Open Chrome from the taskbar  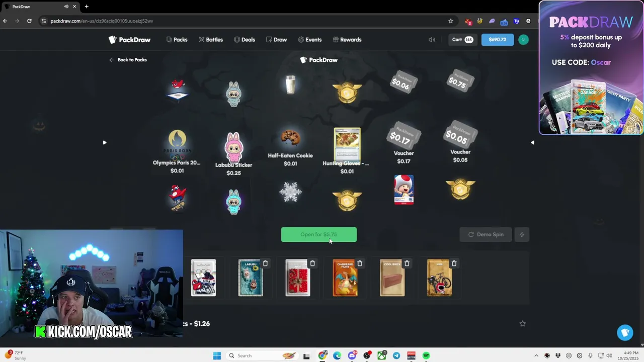323,355
